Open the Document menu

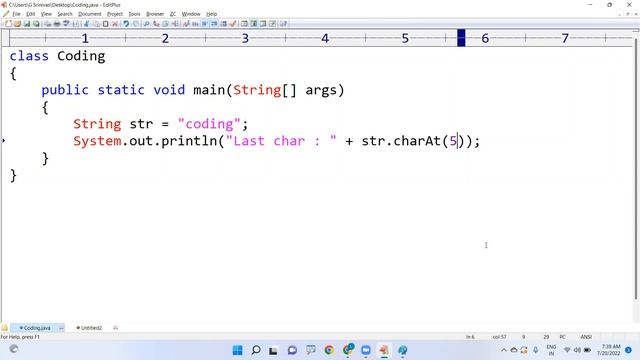point(90,14)
